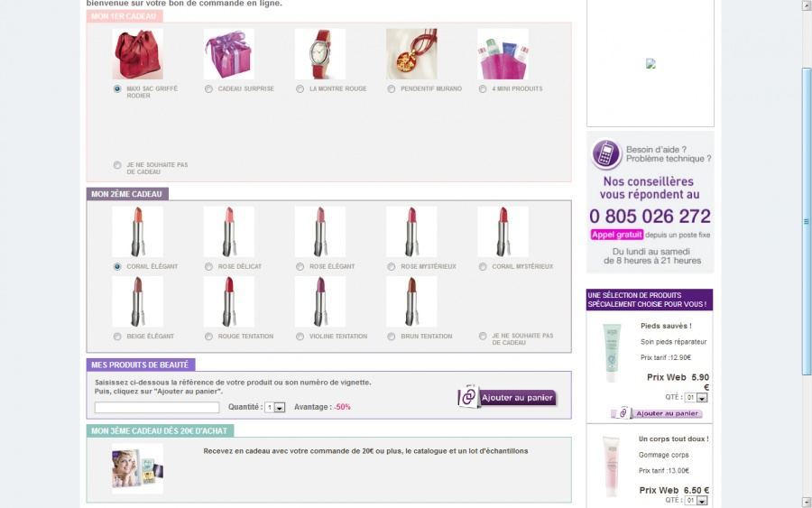This screenshot has height=508, width=812.
Task: Click the purple phone help icon
Action: coord(606,154)
